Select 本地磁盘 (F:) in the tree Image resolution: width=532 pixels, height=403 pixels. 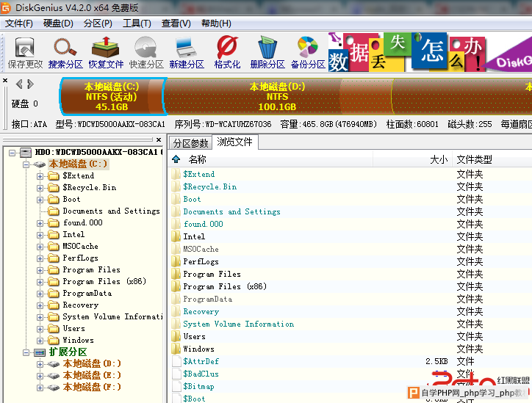[92, 387]
